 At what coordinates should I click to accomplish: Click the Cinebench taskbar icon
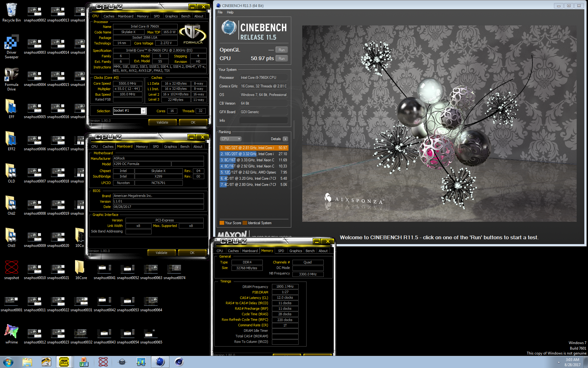pos(160,362)
